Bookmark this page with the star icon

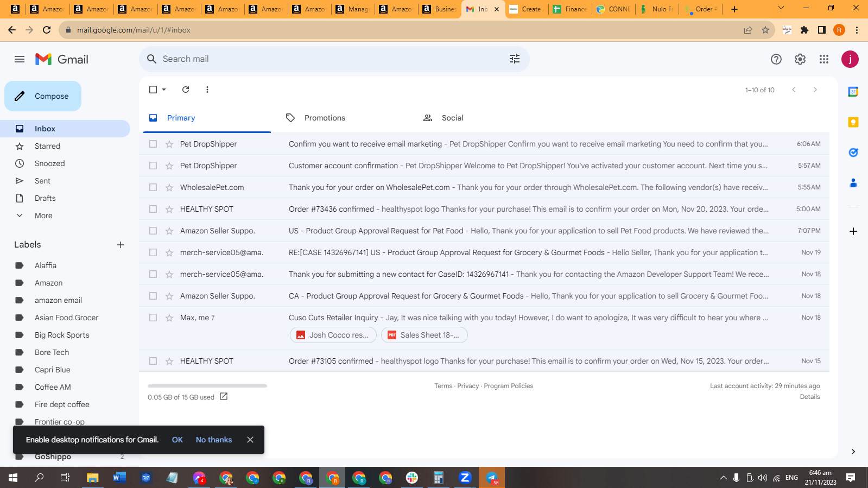coord(765,30)
